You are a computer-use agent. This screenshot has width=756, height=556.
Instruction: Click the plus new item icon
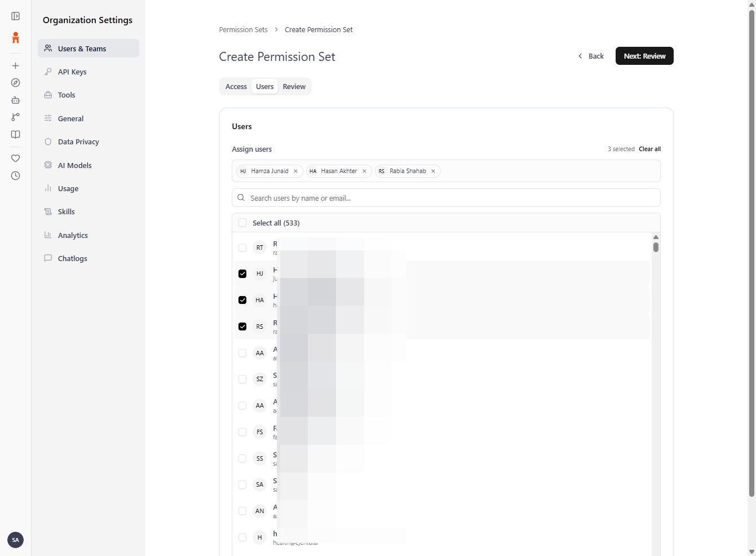[x=16, y=65]
